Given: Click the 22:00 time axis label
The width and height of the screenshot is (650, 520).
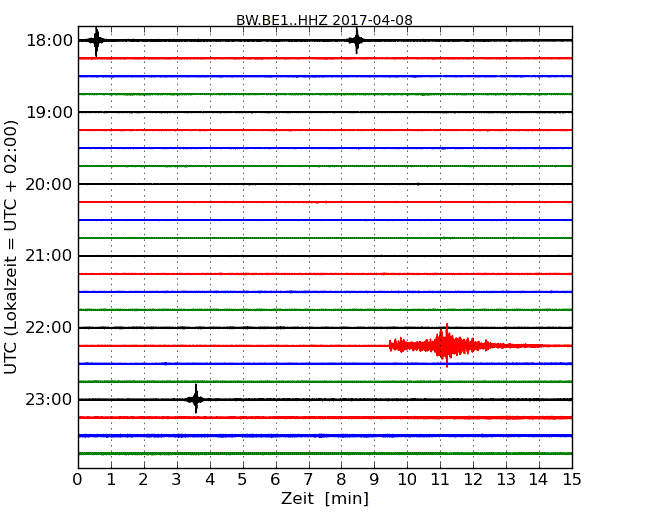Looking at the screenshot, I should click(x=49, y=328).
